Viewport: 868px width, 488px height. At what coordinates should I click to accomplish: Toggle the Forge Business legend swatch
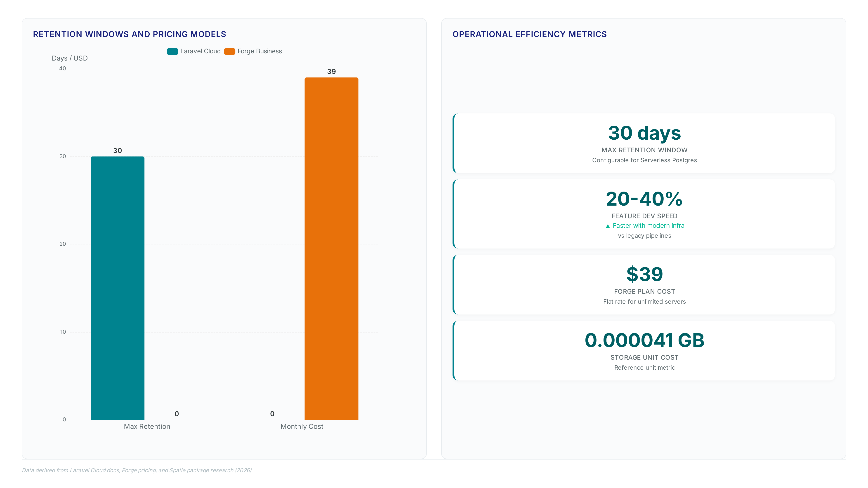229,51
